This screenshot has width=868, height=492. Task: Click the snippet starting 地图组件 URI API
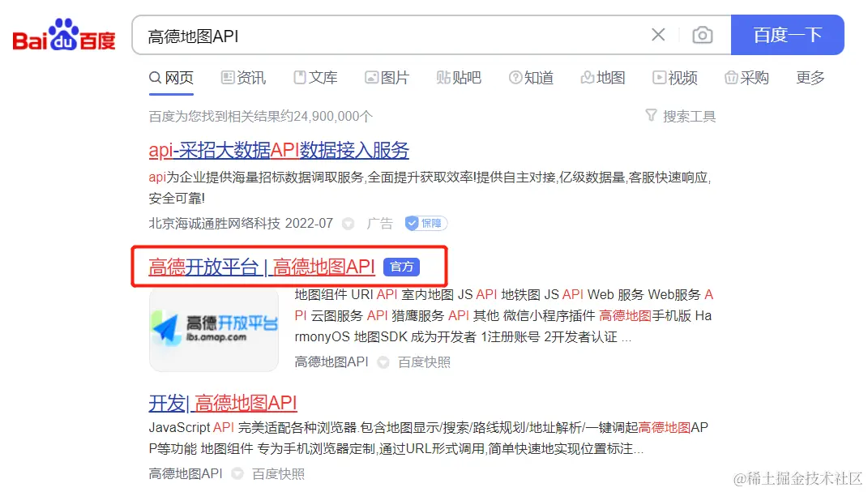click(x=504, y=315)
